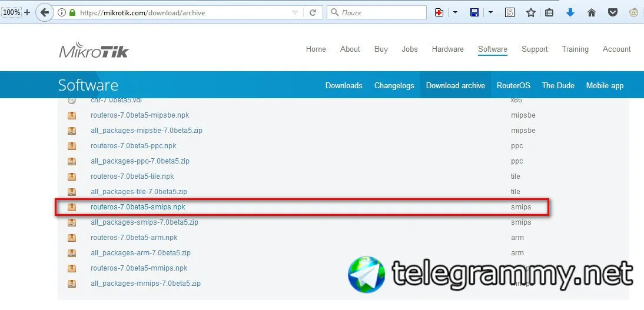The width and height of the screenshot is (644, 310).
Task: Click the monkey face extension icon
Action: coord(634,13)
